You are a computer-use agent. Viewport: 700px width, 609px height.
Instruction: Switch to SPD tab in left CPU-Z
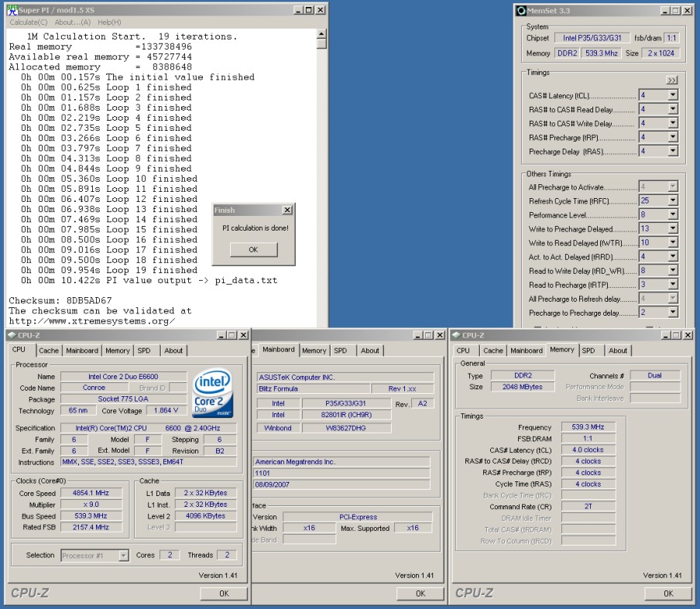point(144,351)
